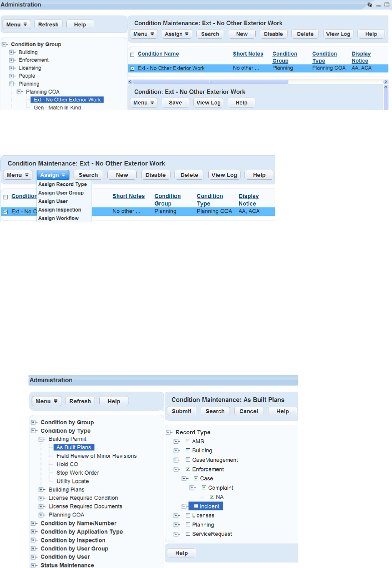The image size is (392, 568).
Task: Select Field Review of Minor Revisions
Action: click(97, 456)
